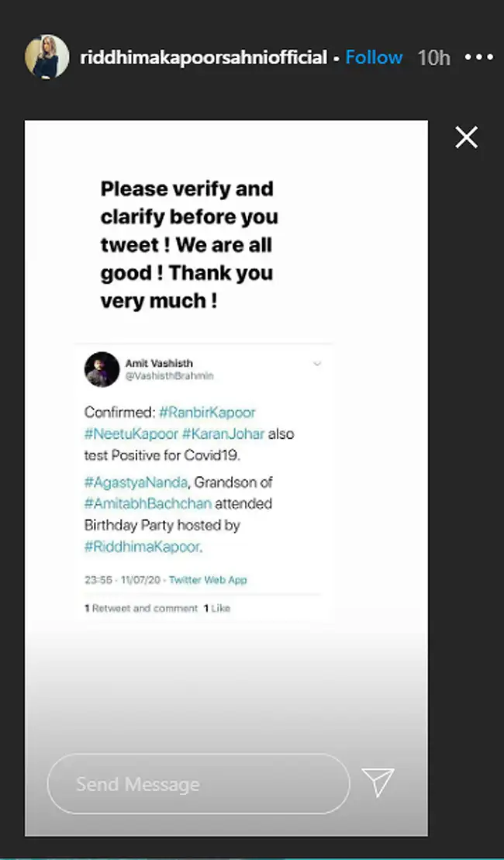
Task: Open the three-dot story options menu
Action: (x=478, y=57)
